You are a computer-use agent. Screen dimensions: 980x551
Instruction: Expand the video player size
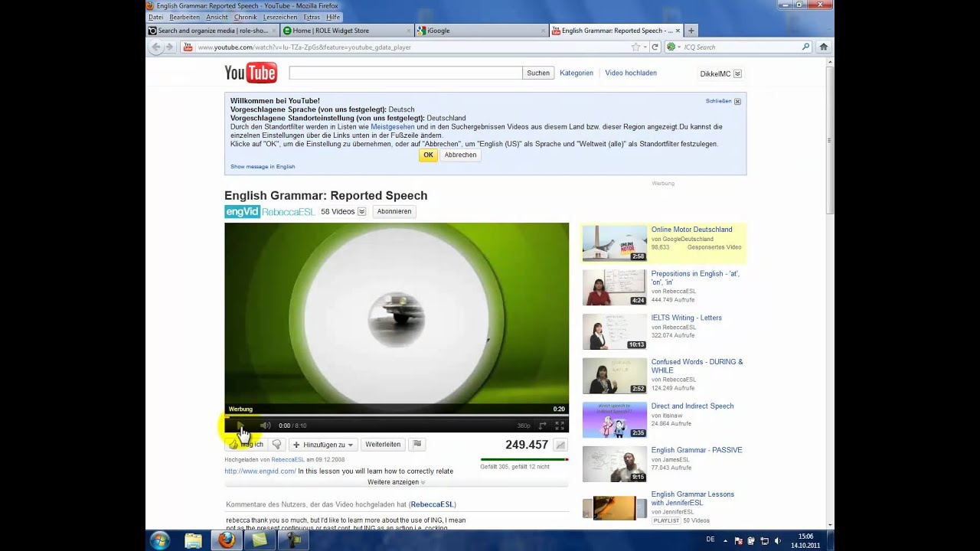543,425
